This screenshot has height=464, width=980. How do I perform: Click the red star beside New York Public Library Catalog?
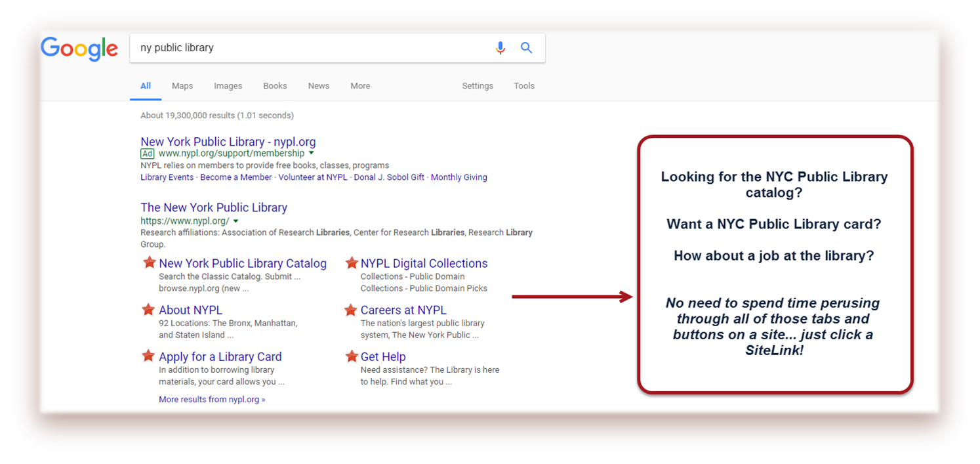[x=150, y=263]
